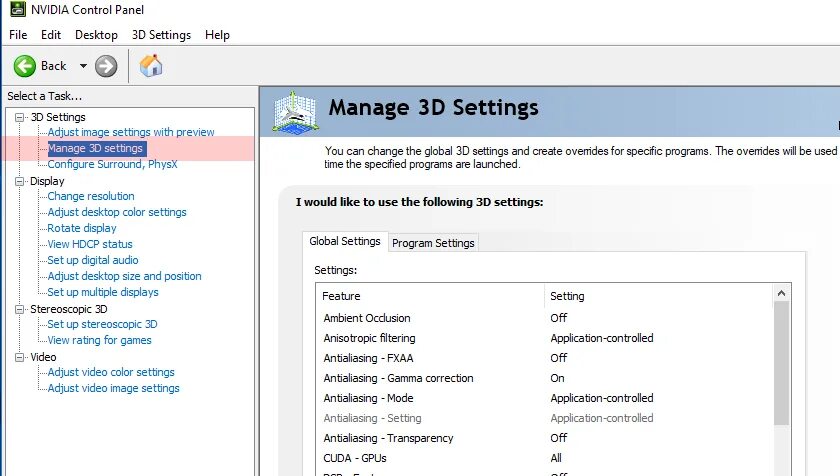Open Change resolution task link
This screenshot has width=840, height=476.
pyautogui.click(x=91, y=196)
